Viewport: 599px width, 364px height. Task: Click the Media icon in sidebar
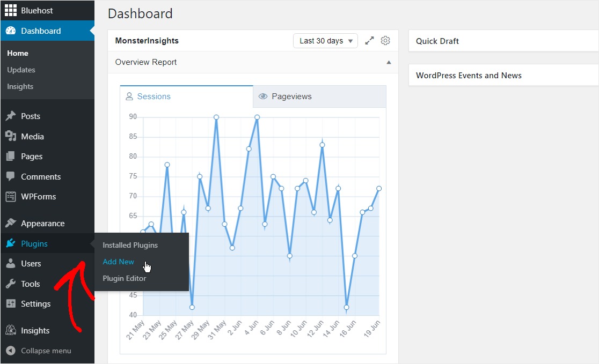coord(11,136)
